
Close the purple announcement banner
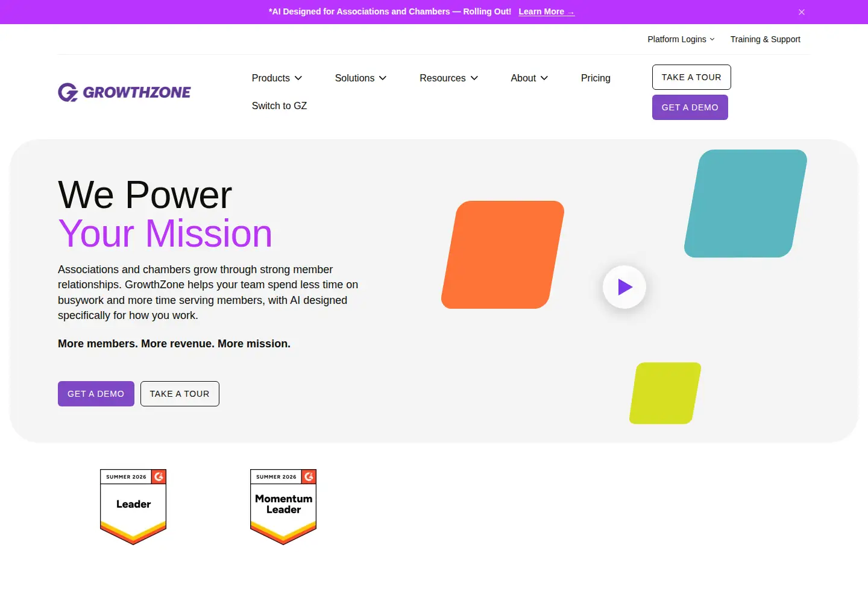coord(801,12)
